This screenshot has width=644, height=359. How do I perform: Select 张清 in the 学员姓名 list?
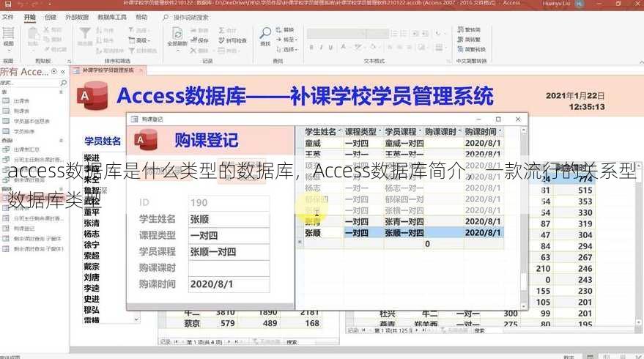[x=91, y=223]
